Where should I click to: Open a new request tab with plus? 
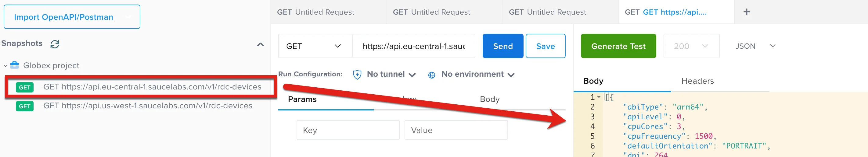(x=746, y=12)
